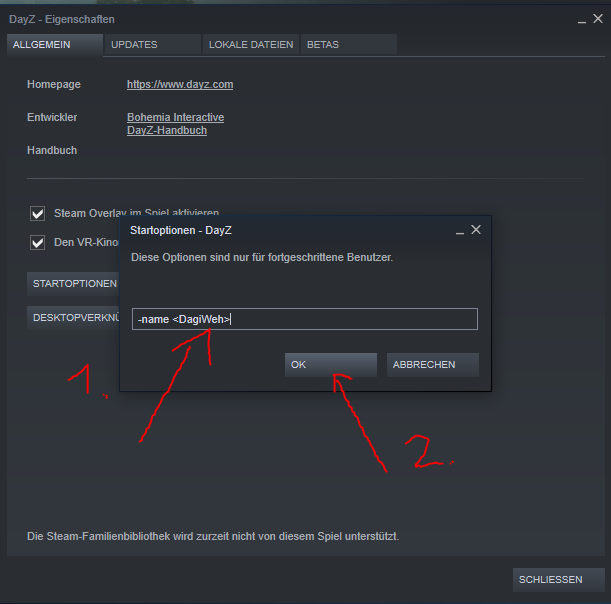Click the Startoptionen - DayZ title bar
The width and height of the screenshot is (611, 604).
[280, 230]
